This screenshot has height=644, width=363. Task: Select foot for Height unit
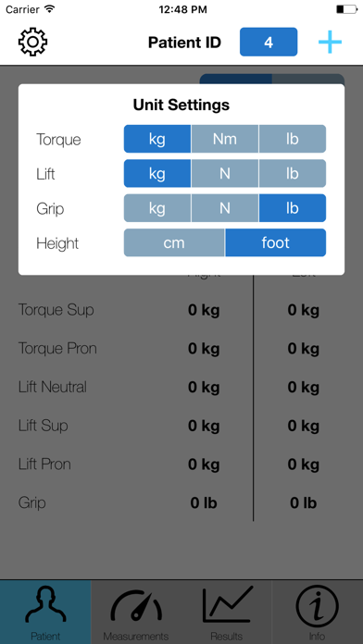[x=275, y=242]
